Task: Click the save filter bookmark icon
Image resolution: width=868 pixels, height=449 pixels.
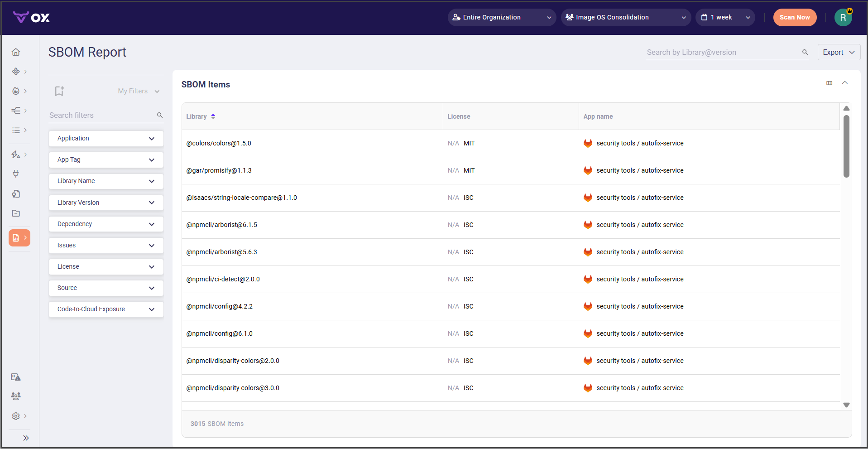Action: point(59,91)
